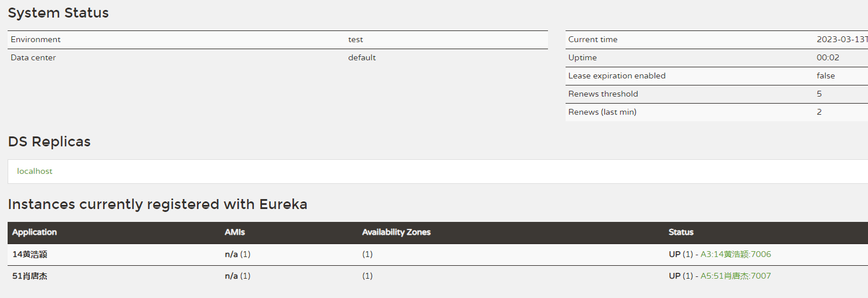Select the 51肖唐杰 application name
The width and height of the screenshot is (868, 298).
(x=30, y=276)
